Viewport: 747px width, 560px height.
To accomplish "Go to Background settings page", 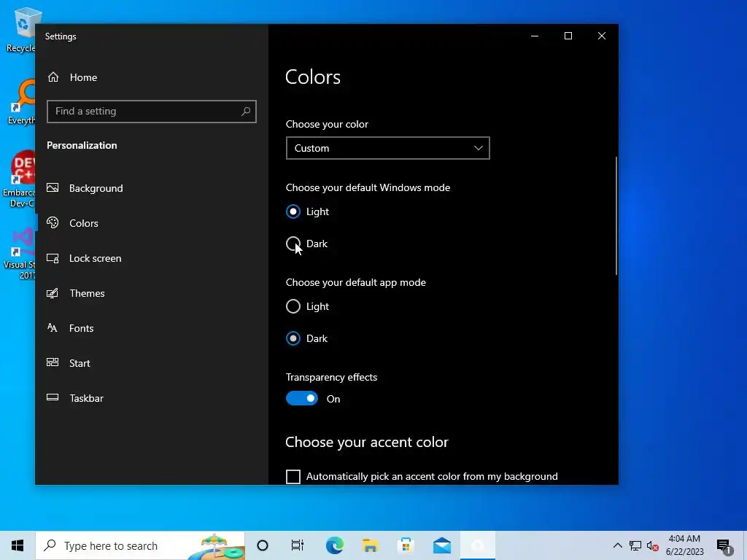I will (x=96, y=188).
